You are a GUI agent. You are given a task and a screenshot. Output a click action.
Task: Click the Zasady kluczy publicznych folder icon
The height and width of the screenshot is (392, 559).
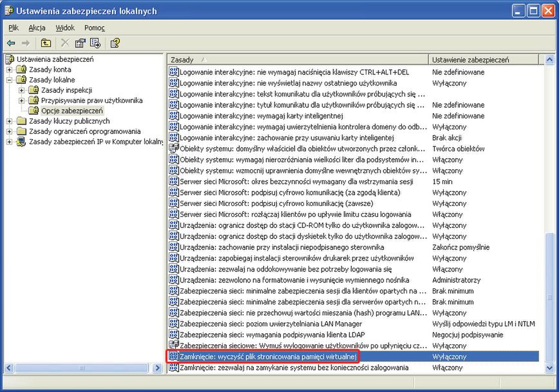click(22, 121)
